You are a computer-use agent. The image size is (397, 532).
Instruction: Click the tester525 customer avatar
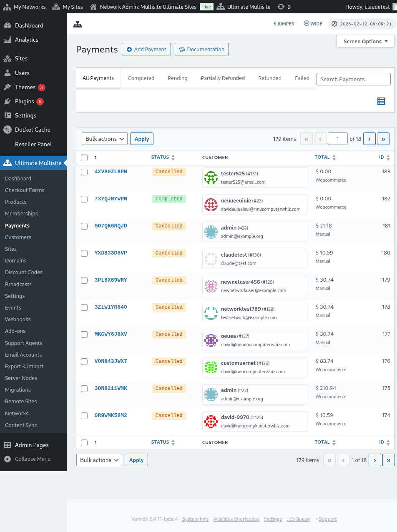(211, 178)
